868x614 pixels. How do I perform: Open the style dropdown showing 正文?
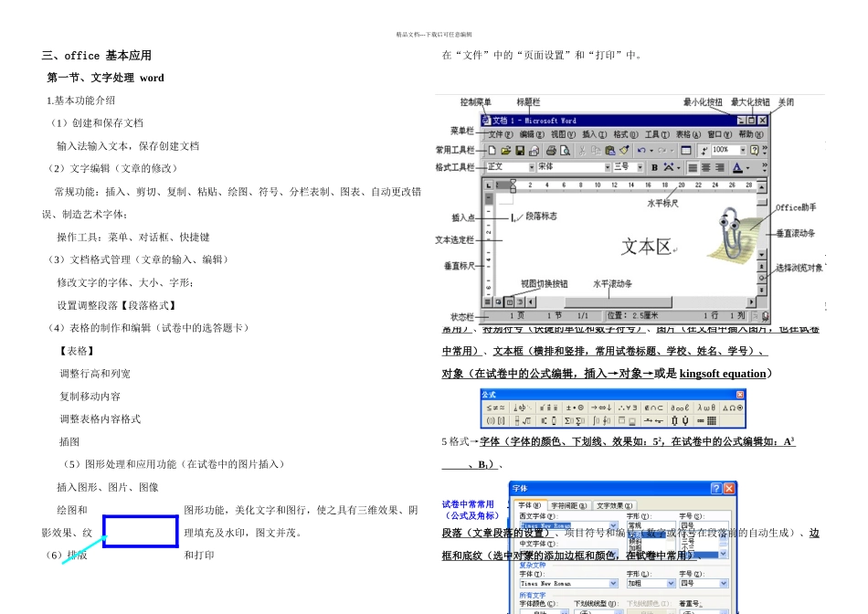(532, 167)
